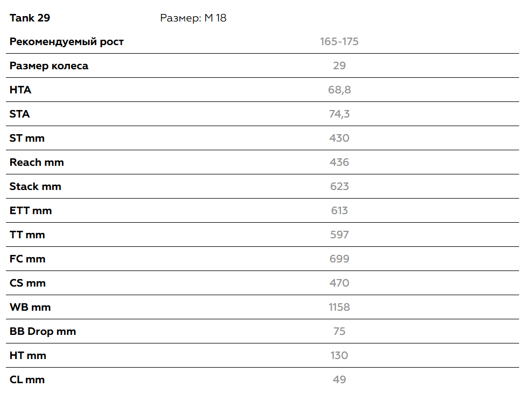This screenshot has height=395, width=532.
Task: Select the Размер: M 18 size label
Action: coord(193,18)
